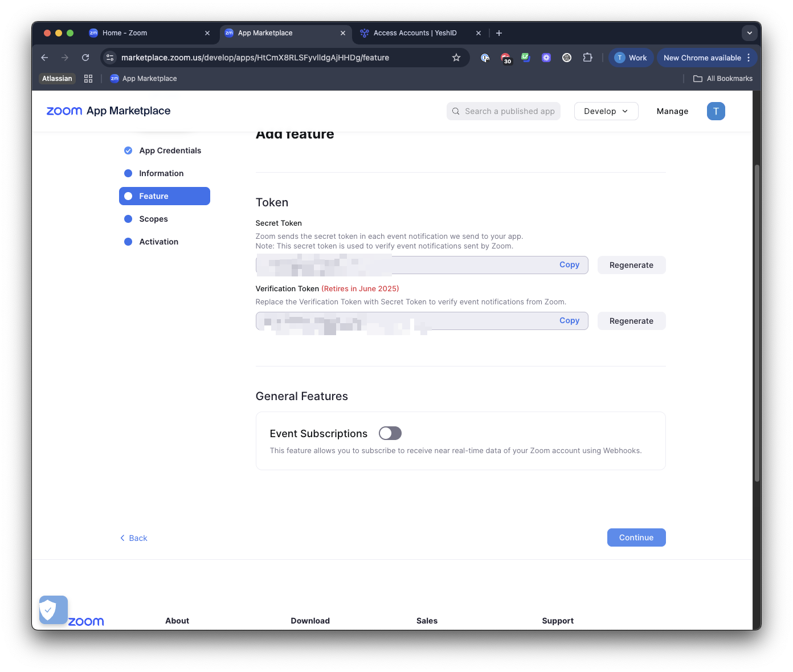Click the Work profile button
Screen dimensions: 793x672
(x=631, y=58)
